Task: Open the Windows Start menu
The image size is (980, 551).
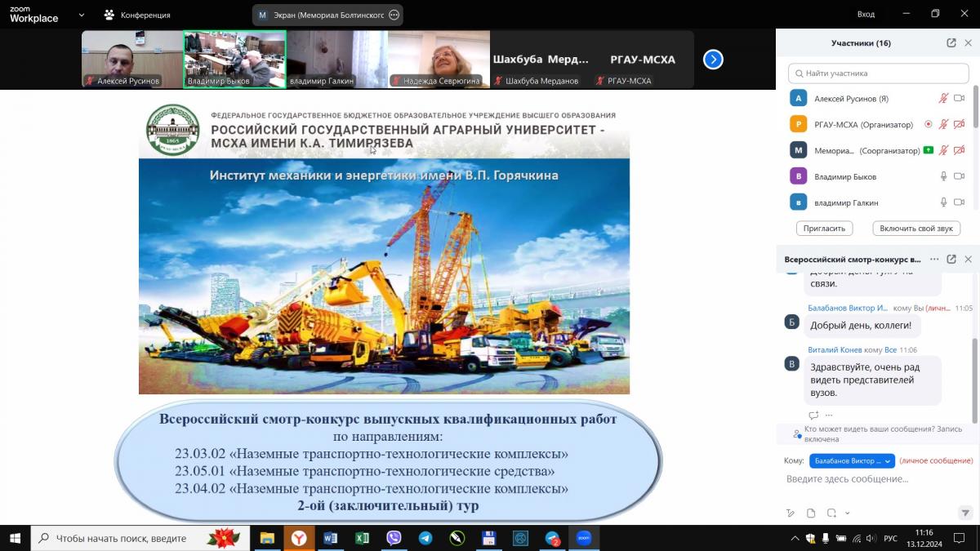Action: point(15,539)
